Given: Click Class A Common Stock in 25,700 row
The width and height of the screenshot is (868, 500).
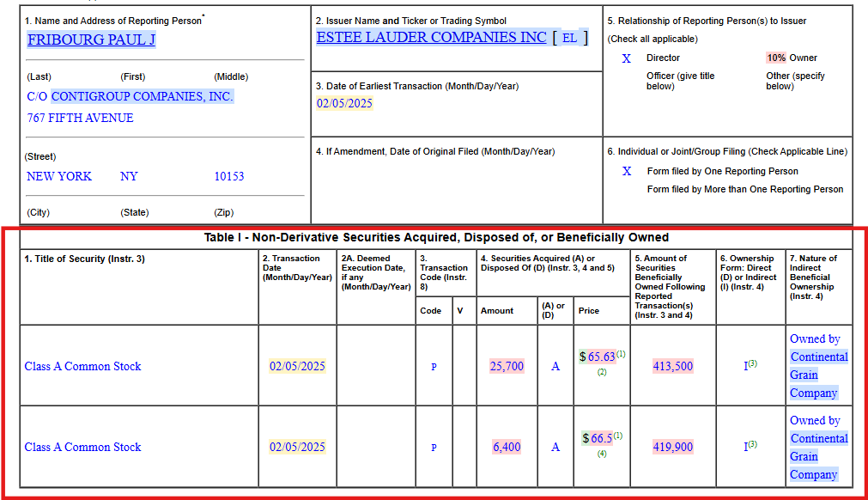Looking at the screenshot, I should 83,366.
